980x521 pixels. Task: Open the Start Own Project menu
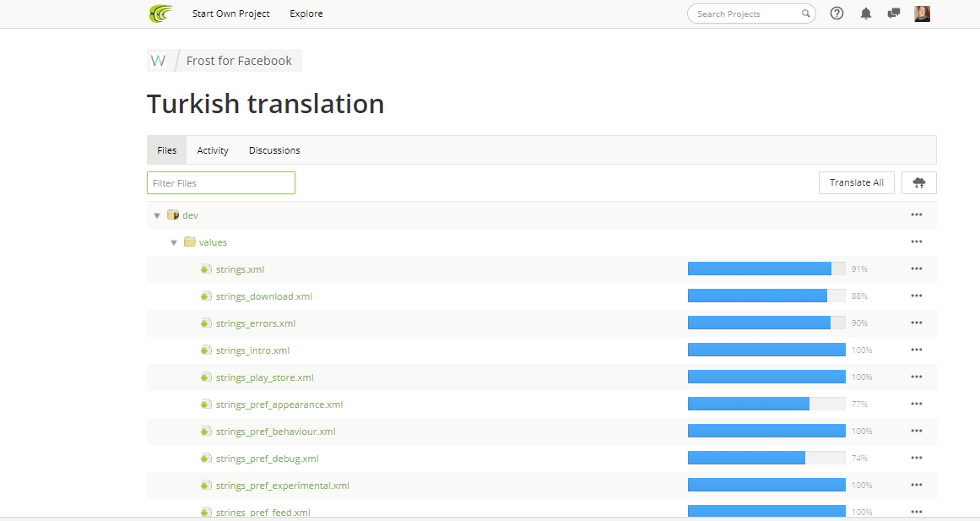[230, 14]
